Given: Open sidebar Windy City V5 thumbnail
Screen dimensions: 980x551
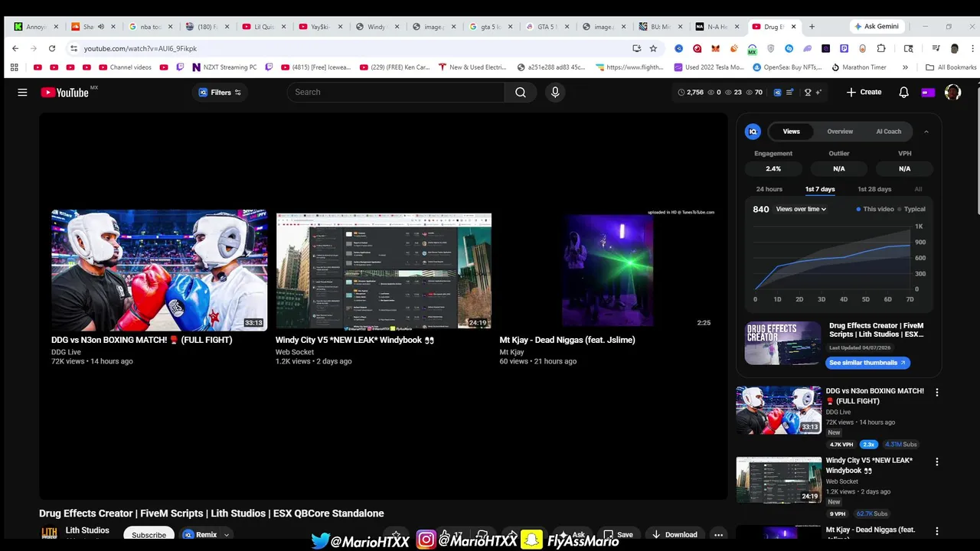Looking at the screenshot, I should click(779, 480).
